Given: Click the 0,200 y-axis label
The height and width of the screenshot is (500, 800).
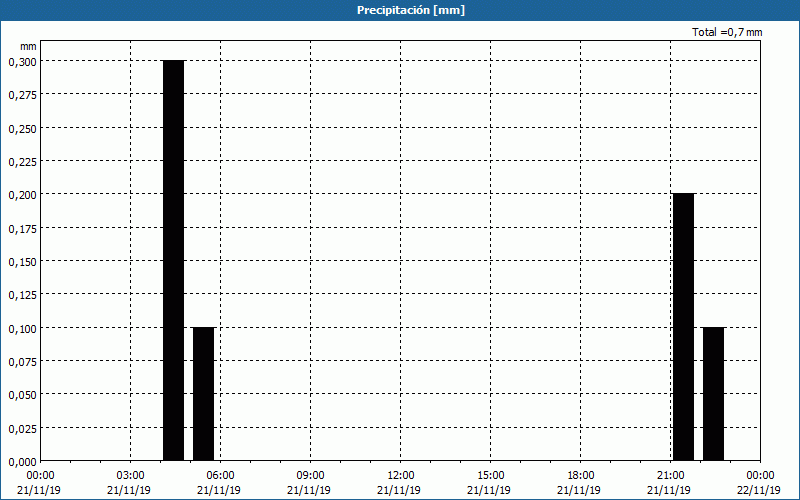Looking at the screenshot, I should [22, 195].
